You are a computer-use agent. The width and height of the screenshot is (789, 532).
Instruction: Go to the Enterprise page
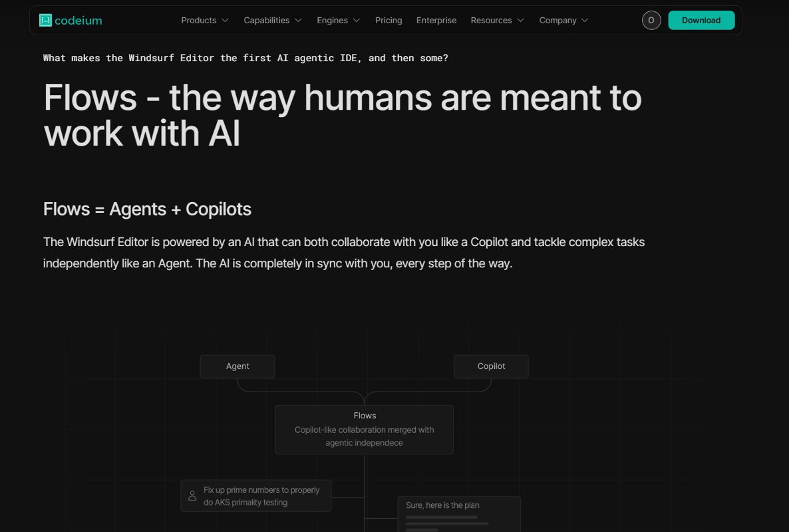pos(436,20)
